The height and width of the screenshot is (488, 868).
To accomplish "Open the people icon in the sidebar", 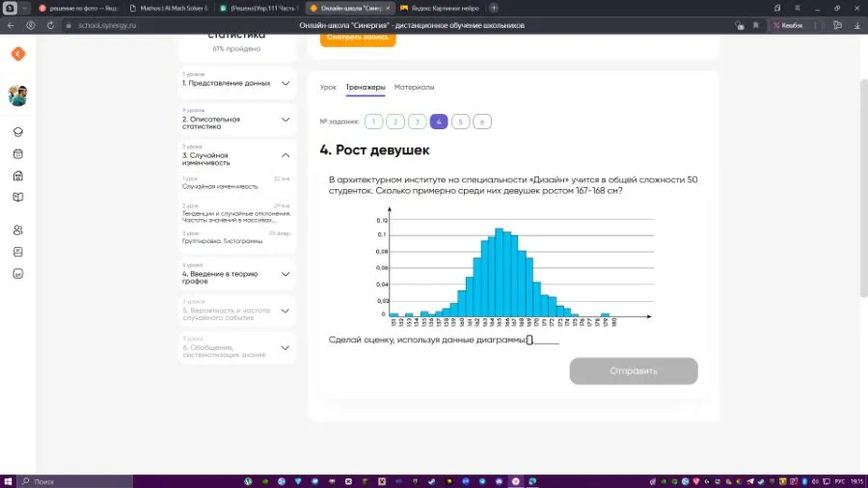I will (18, 230).
